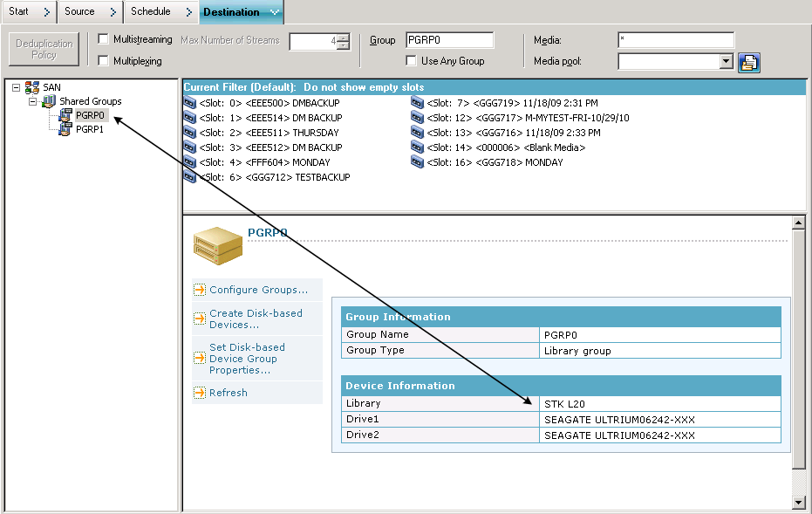Open the Media pool dropdown
Image resolution: width=812 pixels, height=514 pixels.
tap(727, 61)
